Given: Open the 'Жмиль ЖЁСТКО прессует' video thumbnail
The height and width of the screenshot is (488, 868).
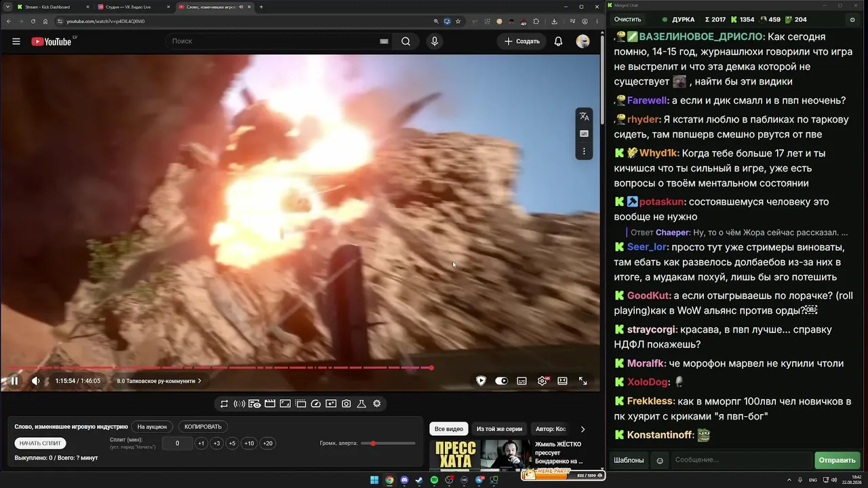Looking at the screenshot, I should tap(481, 455).
